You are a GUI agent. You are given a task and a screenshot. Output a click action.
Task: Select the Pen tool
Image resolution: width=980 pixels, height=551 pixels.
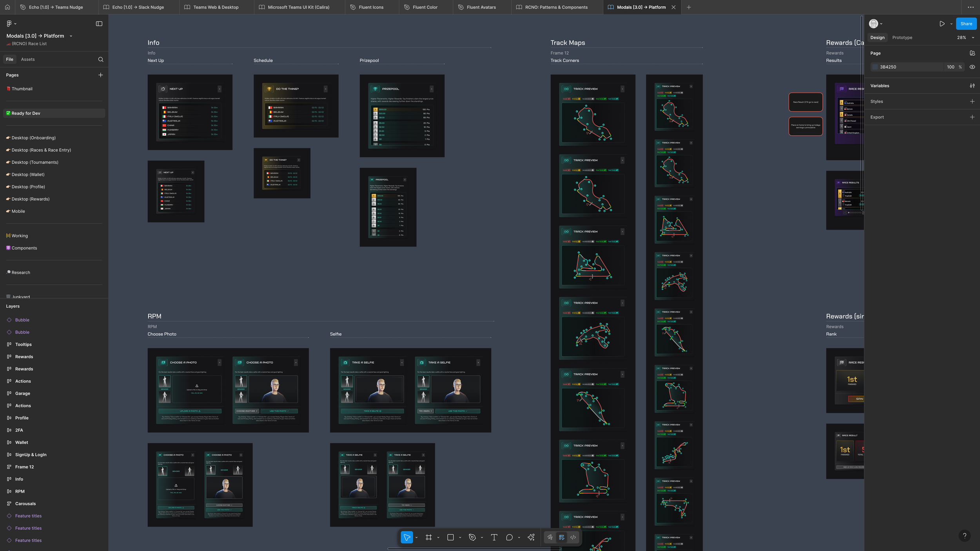pos(472,537)
